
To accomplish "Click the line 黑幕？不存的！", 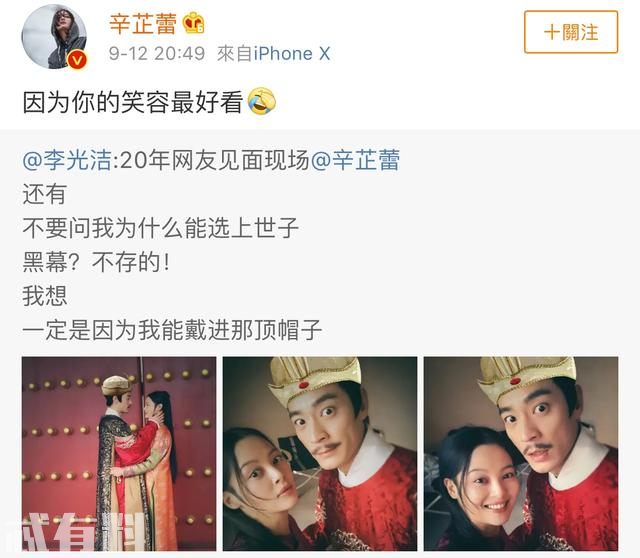I will pos(97,262).
